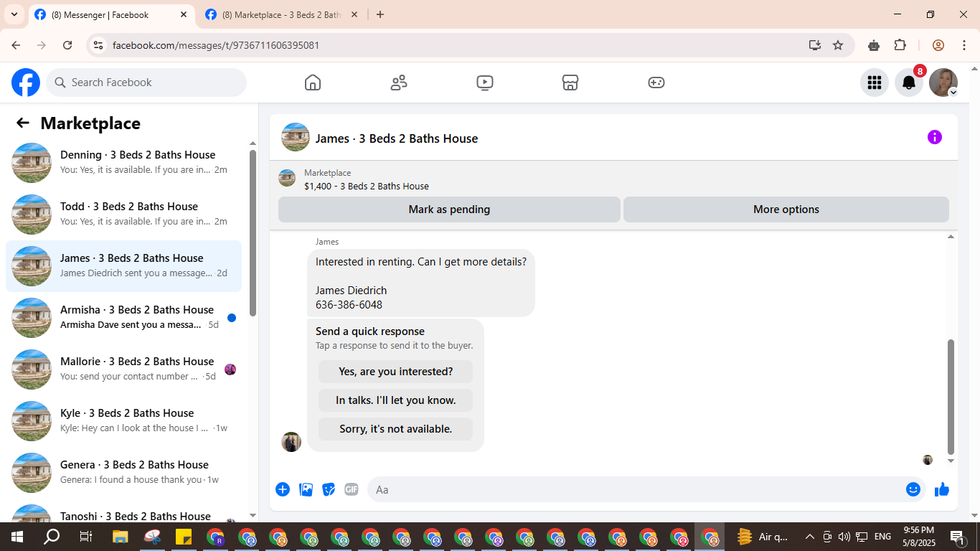Open Genera's conversation

pyautogui.click(x=123, y=473)
